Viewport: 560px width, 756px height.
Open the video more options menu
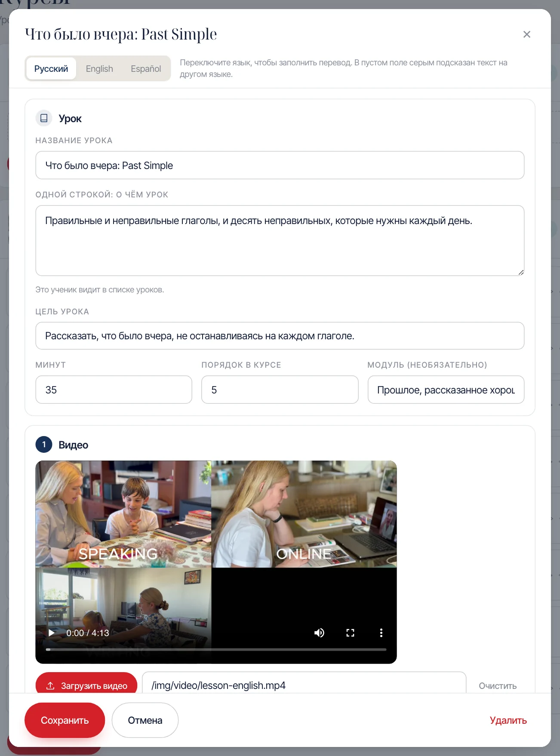click(x=381, y=633)
